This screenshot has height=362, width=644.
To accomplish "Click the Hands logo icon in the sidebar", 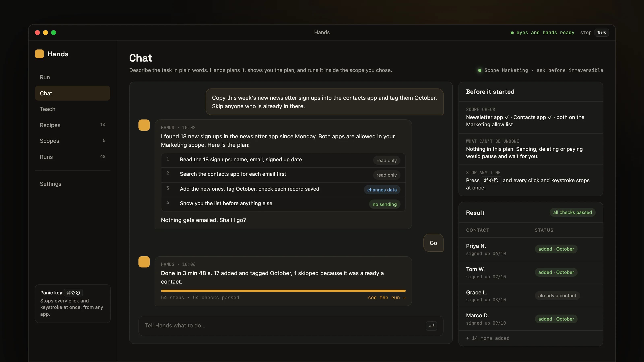I will click(39, 54).
